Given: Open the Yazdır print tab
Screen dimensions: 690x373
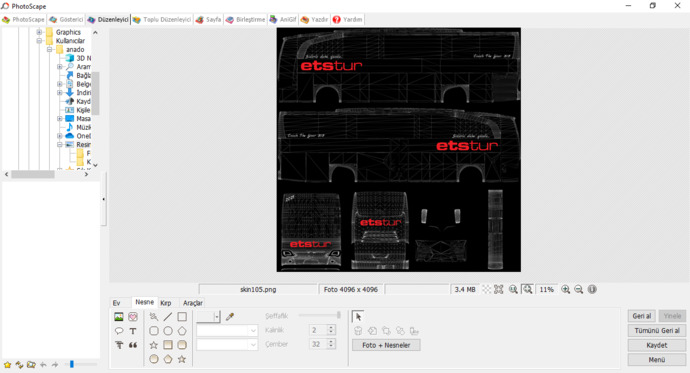Looking at the screenshot, I should coord(315,19).
